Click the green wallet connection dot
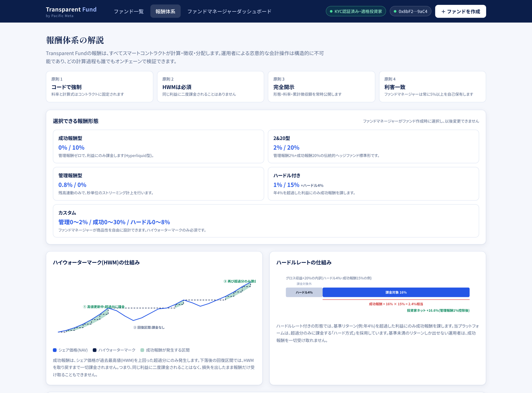Viewport: 532px width, 393px height. pos(395,12)
